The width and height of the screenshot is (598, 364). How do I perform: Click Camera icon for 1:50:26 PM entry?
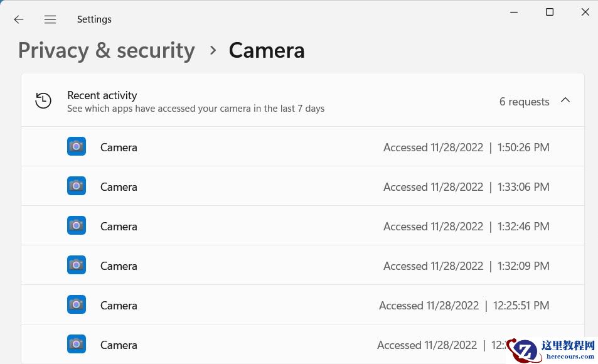click(77, 146)
